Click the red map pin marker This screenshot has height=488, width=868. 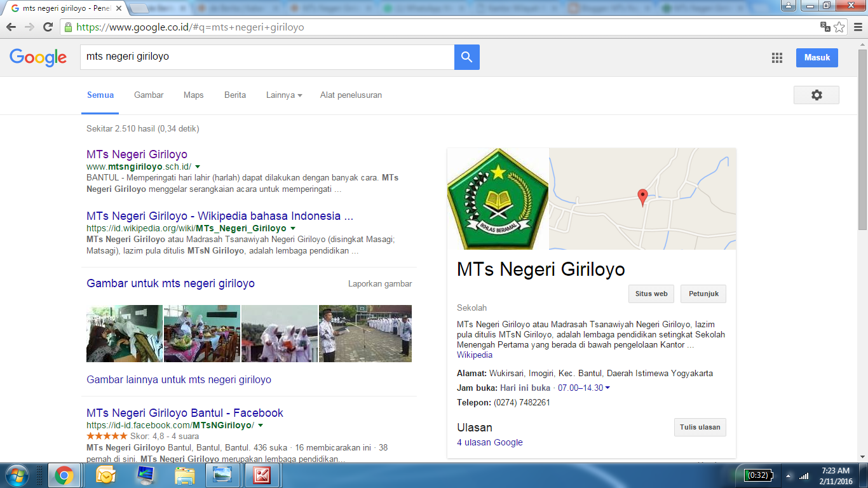pos(642,198)
